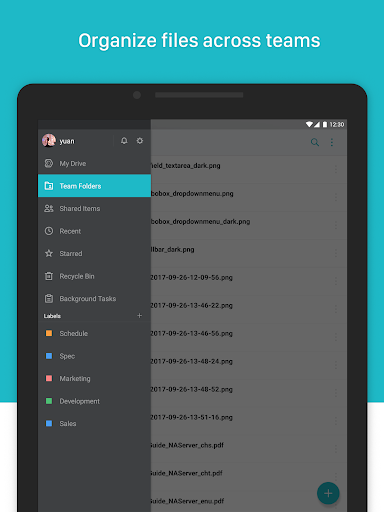Tap the Wi-Fi status icon
The width and height of the screenshot is (384, 512).
tap(309, 124)
